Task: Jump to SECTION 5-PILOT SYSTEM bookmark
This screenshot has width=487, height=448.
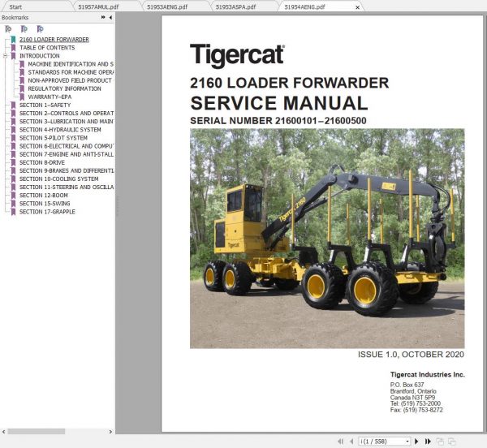Action: pos(54,138)
